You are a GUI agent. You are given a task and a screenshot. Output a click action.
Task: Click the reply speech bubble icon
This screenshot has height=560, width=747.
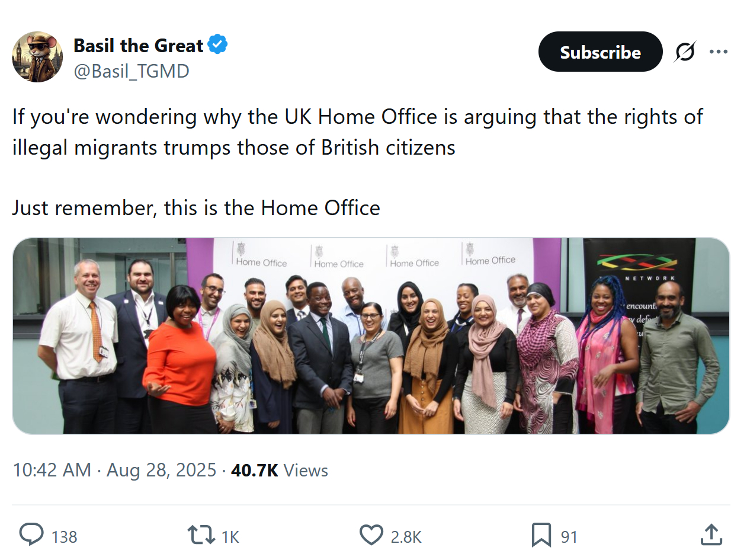31,535
